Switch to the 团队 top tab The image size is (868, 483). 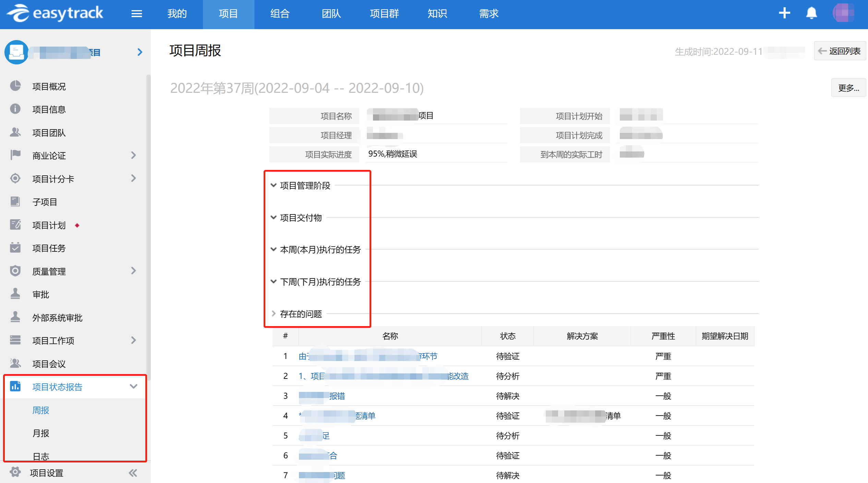(331, 14)
